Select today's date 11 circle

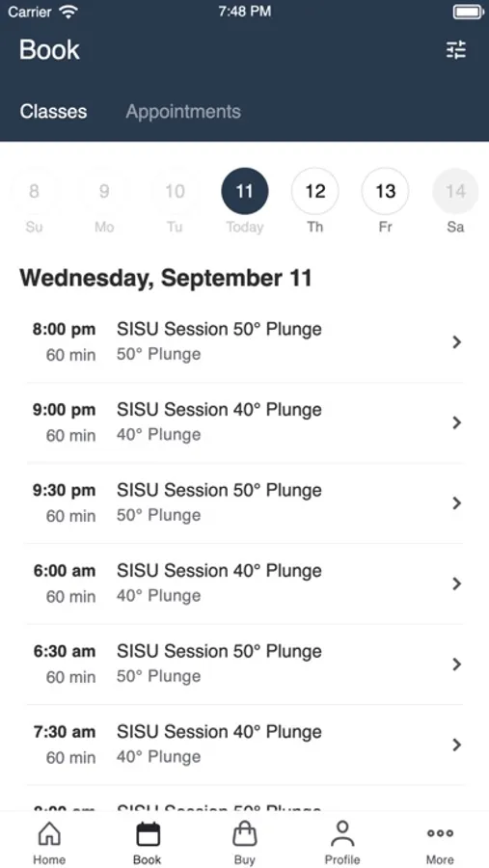click(245, 192)
